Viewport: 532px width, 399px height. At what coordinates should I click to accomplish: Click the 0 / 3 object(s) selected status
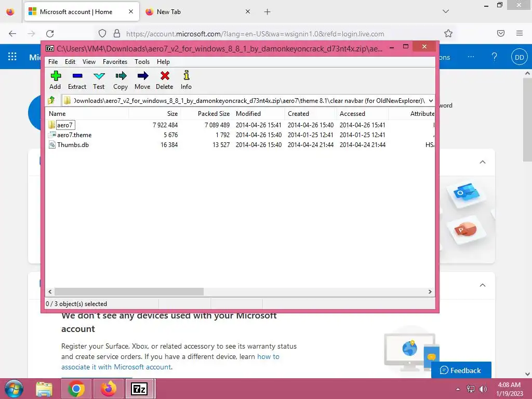(76, 303)
